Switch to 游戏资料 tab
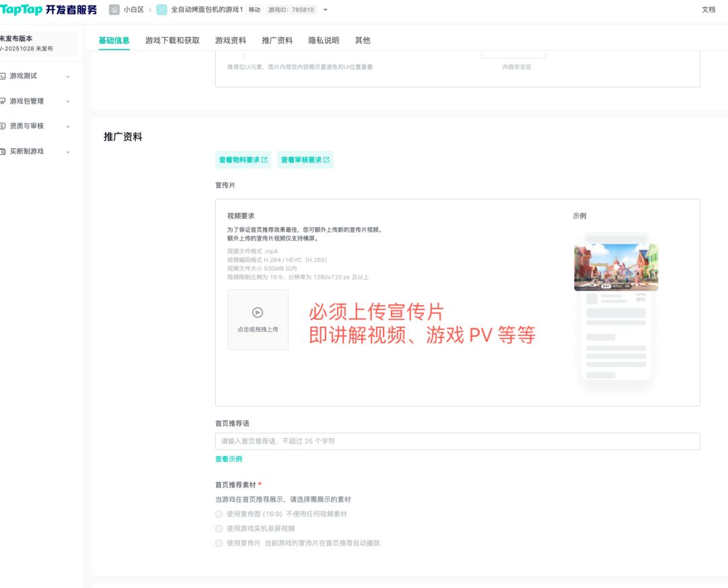Viewport: 728px width, 588px height. pyautogui.click(x=231, y=40)
